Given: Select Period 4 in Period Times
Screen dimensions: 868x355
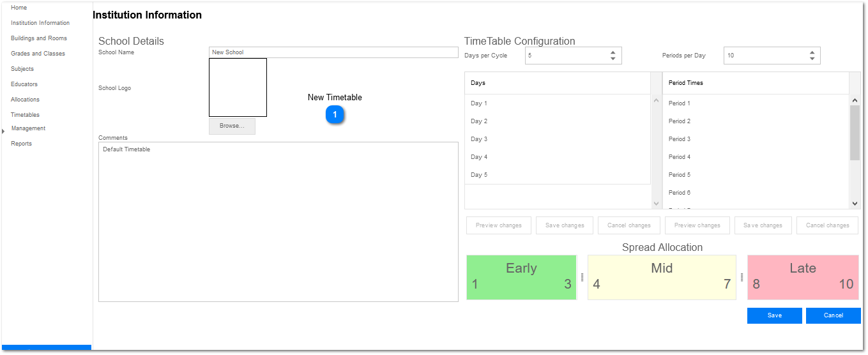Looking at the screenshot, I should click(756, 157).
